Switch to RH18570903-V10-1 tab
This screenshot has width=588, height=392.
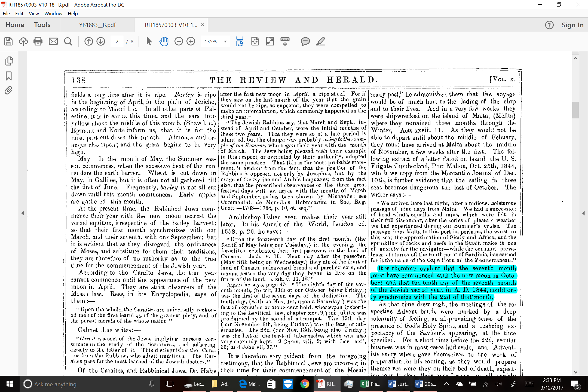tap(171, 25)
